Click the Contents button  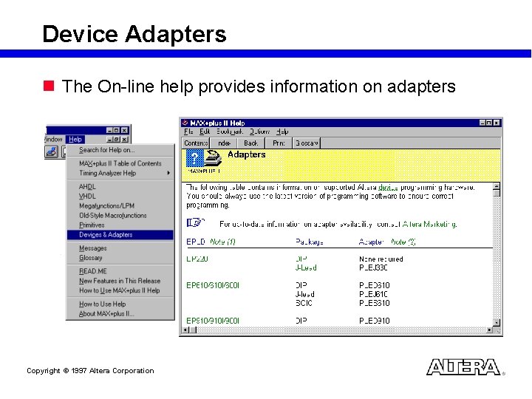pyautogui.click(x=196, y=143)
